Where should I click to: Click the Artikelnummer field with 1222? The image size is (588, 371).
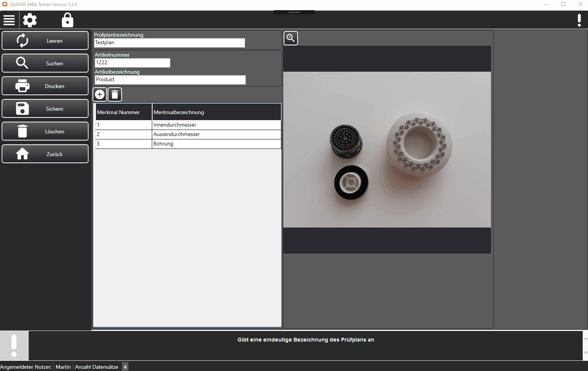(132, 63)
